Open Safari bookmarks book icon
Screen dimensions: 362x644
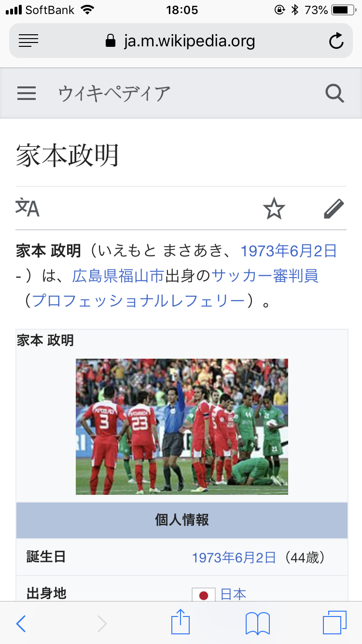[x=257, y=623]
